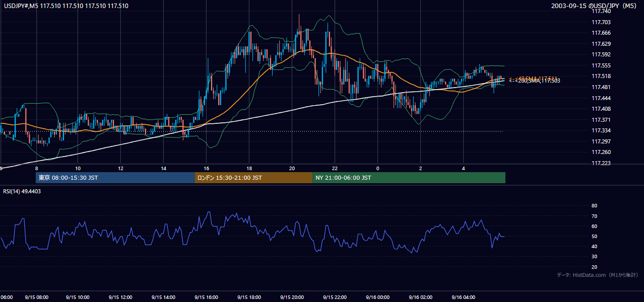The width and height of the screenshot is (644, 302).
Task: Click the 9/15 20:00 date axis label
Action: coord(292,297)
